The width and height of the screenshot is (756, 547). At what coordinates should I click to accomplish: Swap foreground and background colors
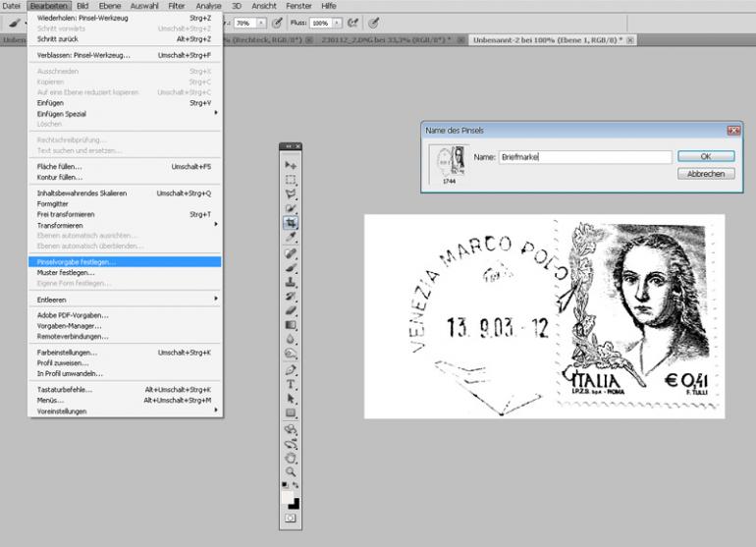296,485
